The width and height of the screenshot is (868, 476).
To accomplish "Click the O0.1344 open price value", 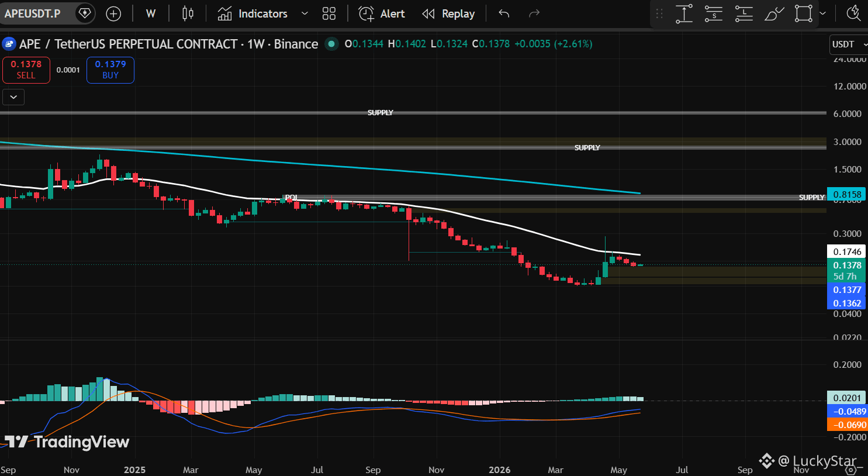I will (x=364, y=44).
